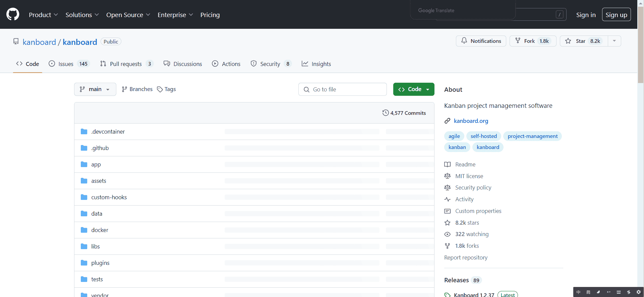This screenshot has height=297, width=644.
Task: Expand the main branch selector
Action: click(x=95, y=89)
